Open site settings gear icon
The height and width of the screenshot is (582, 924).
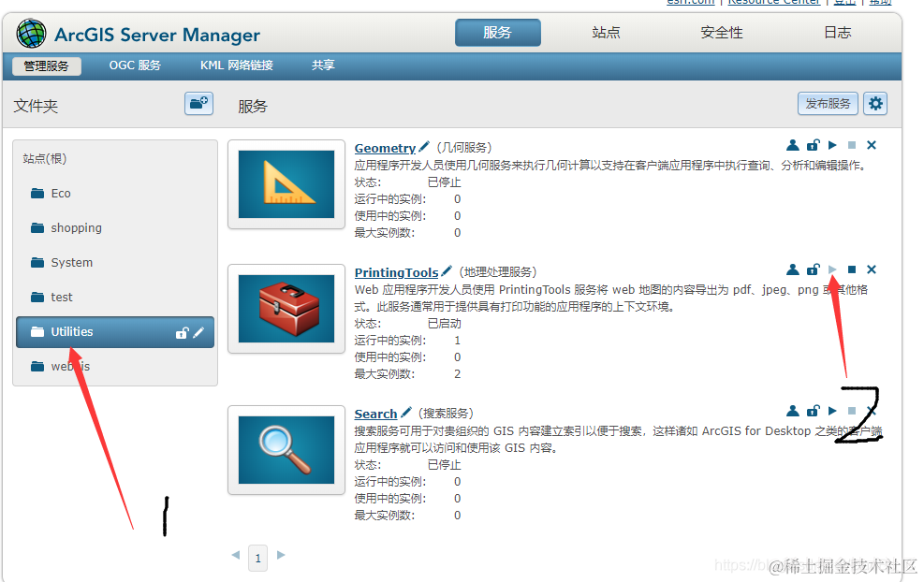pos(875,104)
